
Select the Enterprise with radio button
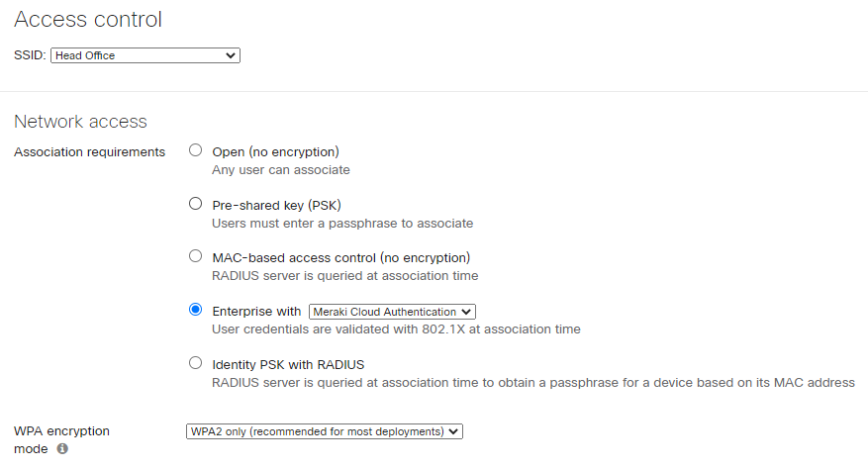point(195,310)
